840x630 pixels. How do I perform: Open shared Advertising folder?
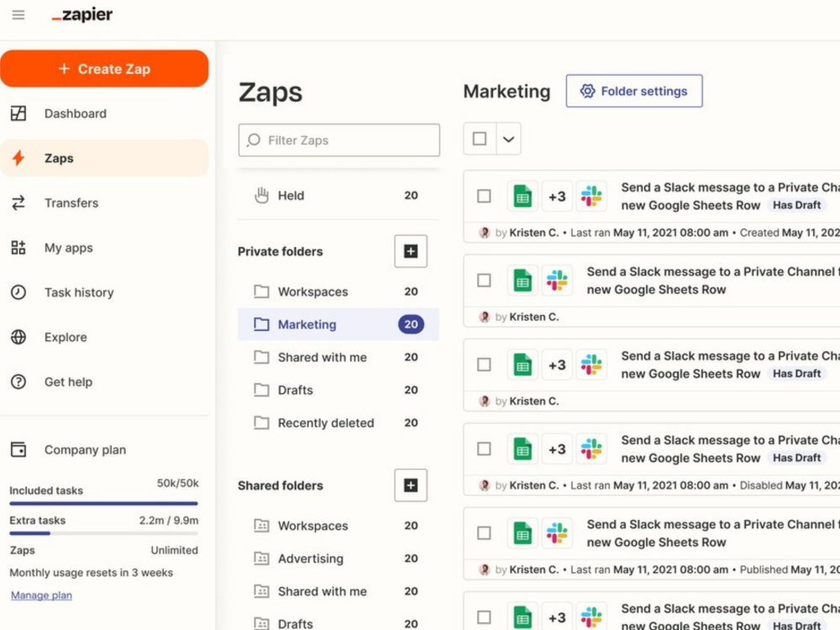[338, 559]
